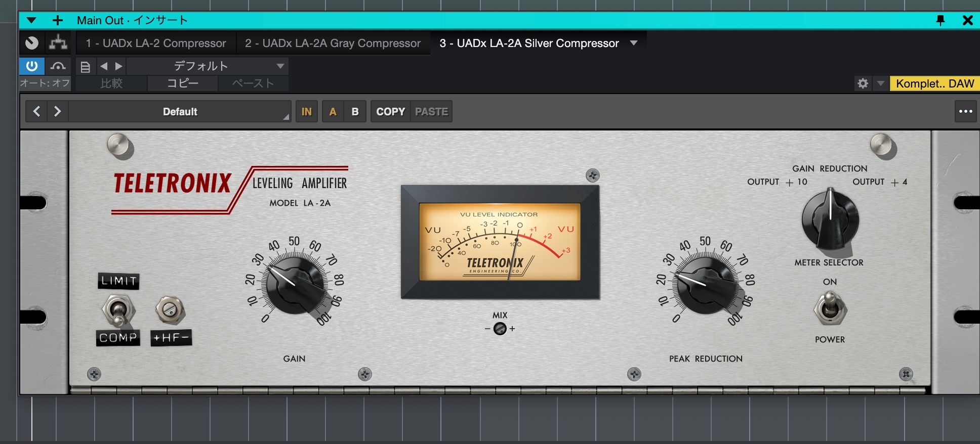
Task: Toggle the automation curve icon button
Action: (x=58, y=66)
